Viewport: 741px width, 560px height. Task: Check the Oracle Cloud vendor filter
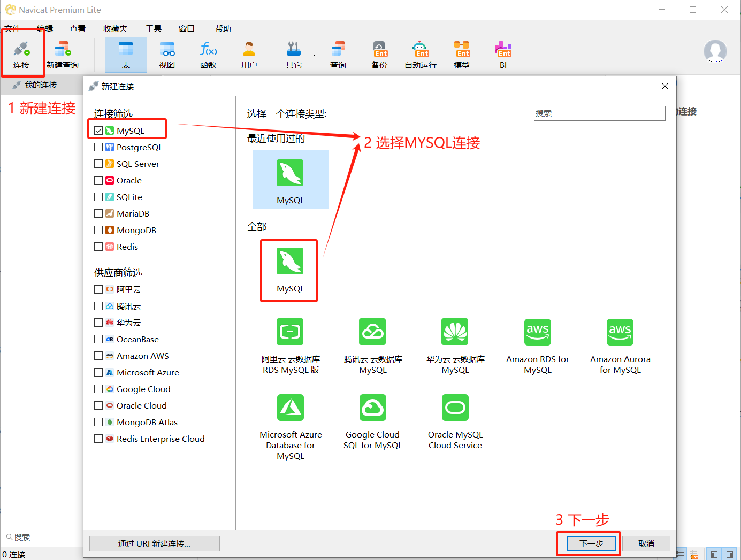click(98, 405)
